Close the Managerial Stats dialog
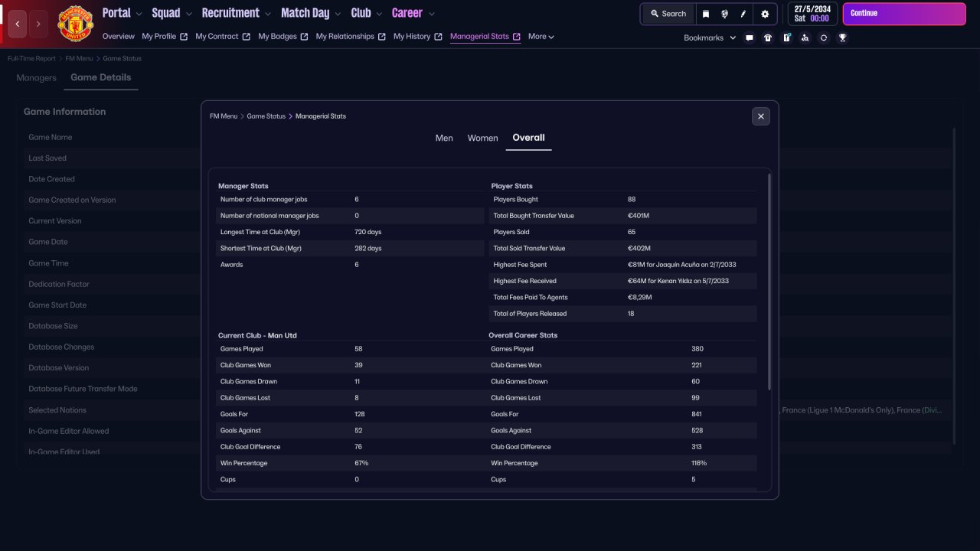 [x=760, y=116]
